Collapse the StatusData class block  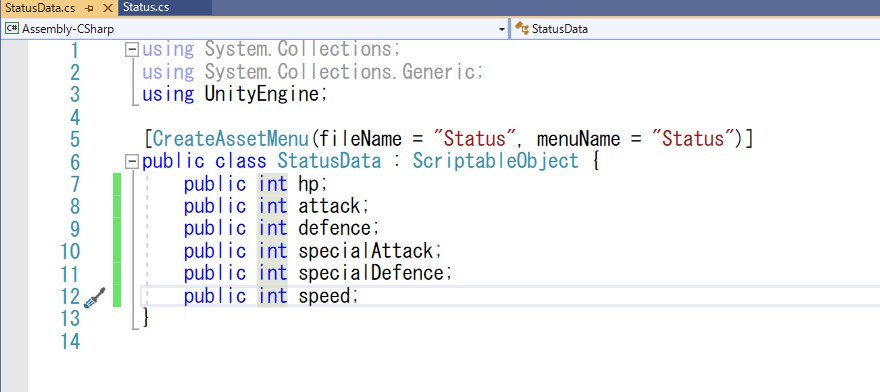(132, 162)
